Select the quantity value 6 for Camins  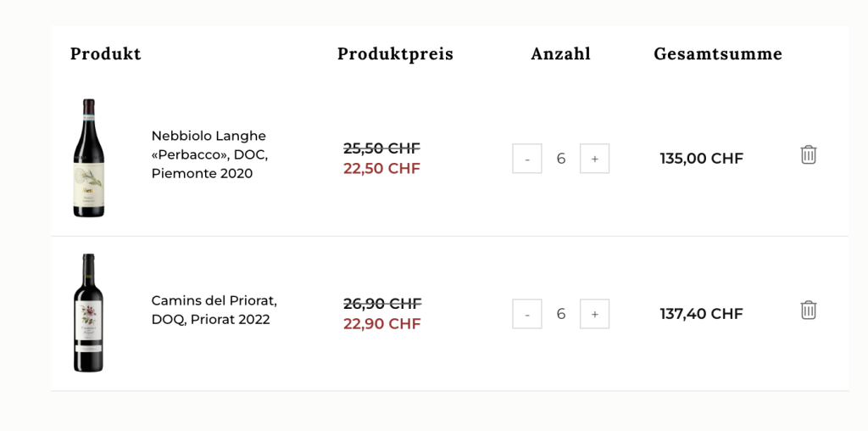coord(561,314)
